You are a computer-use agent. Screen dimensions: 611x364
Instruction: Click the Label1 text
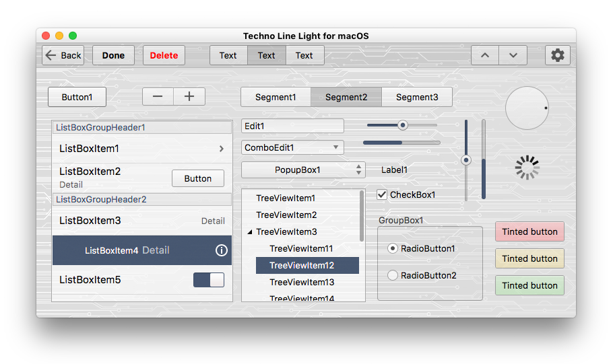[394, 170]
